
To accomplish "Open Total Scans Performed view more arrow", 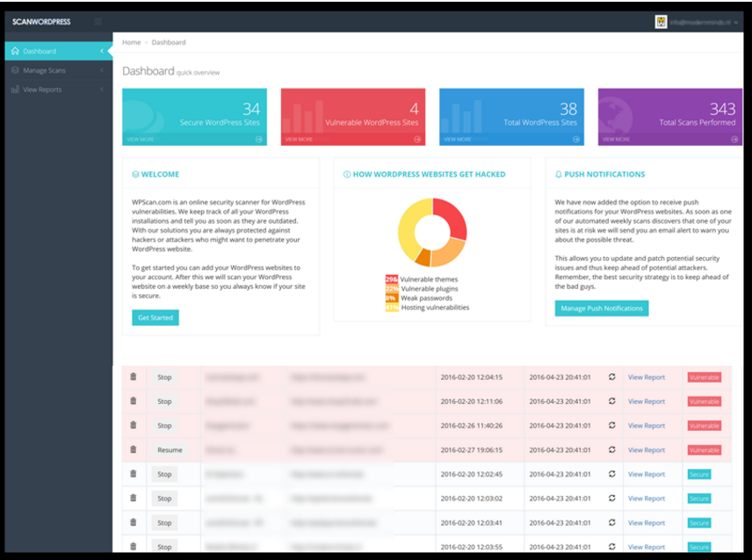I will coord(734,140).
